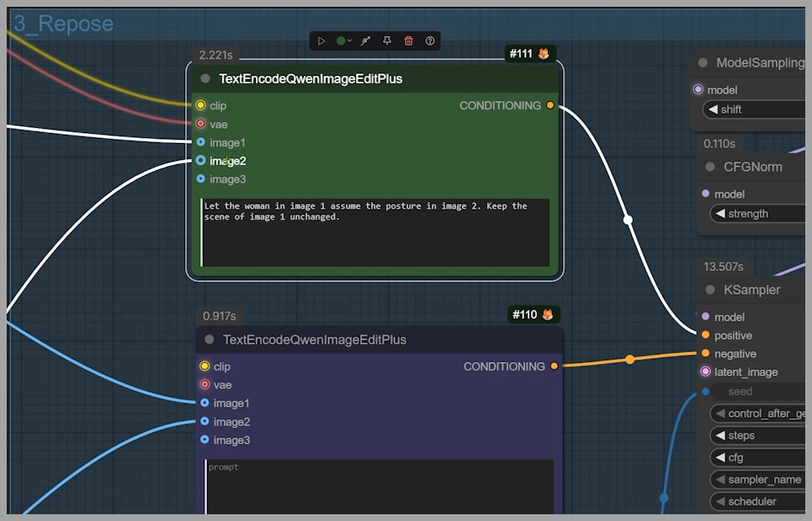
Task: Decrease the shift value with left arrow
Action: pyautogui.click(x=713, y=109)
